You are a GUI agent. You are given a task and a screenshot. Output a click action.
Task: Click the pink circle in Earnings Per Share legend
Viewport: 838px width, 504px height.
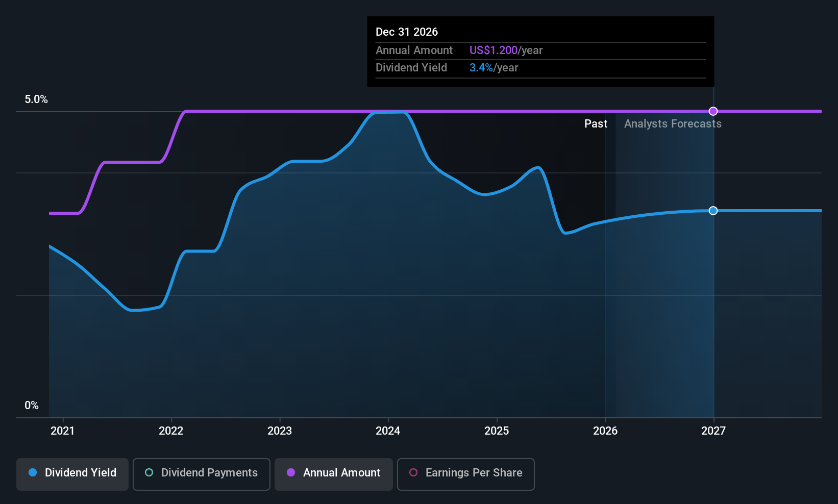pos(413,472)
